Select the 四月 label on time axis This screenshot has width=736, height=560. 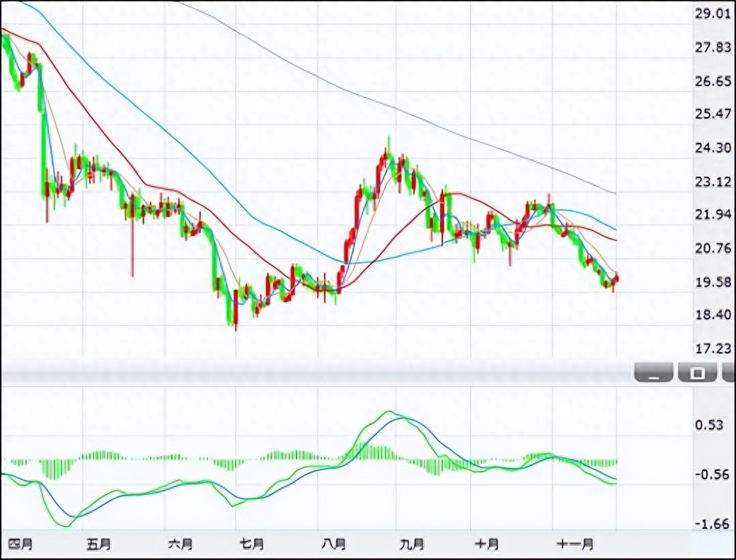point(20,544)
